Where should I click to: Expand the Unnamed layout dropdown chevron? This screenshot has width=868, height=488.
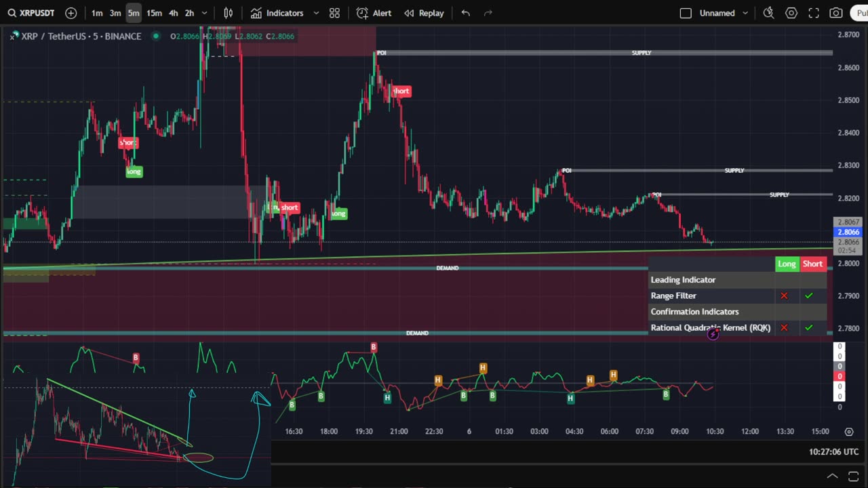pos(745,13)
